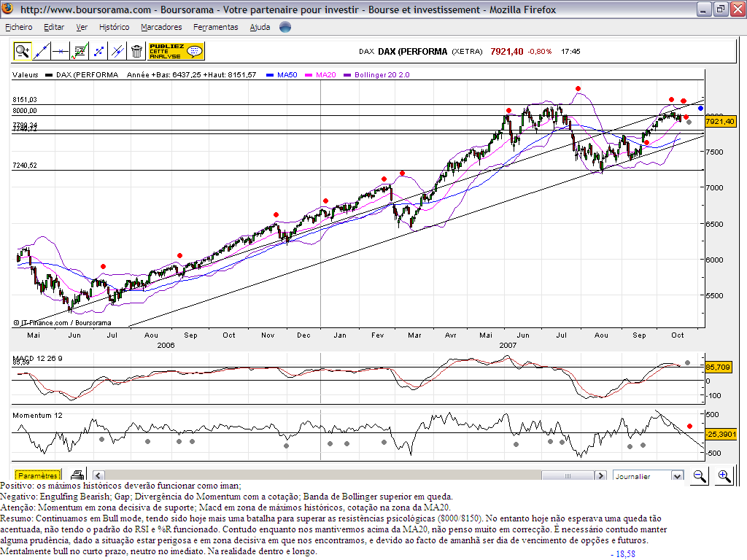Open the Ver menu
The height and width of the screenshot is (560, 747).
coord(82,27)
